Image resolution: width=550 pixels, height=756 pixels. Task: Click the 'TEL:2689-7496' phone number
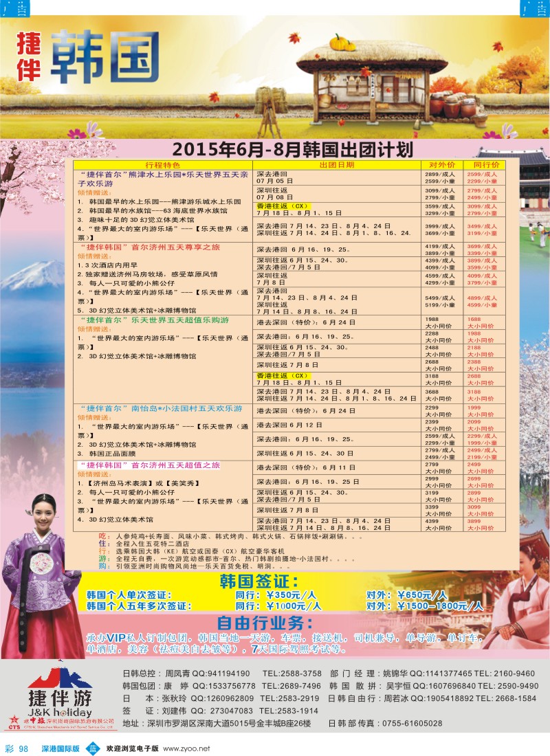coord(291,686)
